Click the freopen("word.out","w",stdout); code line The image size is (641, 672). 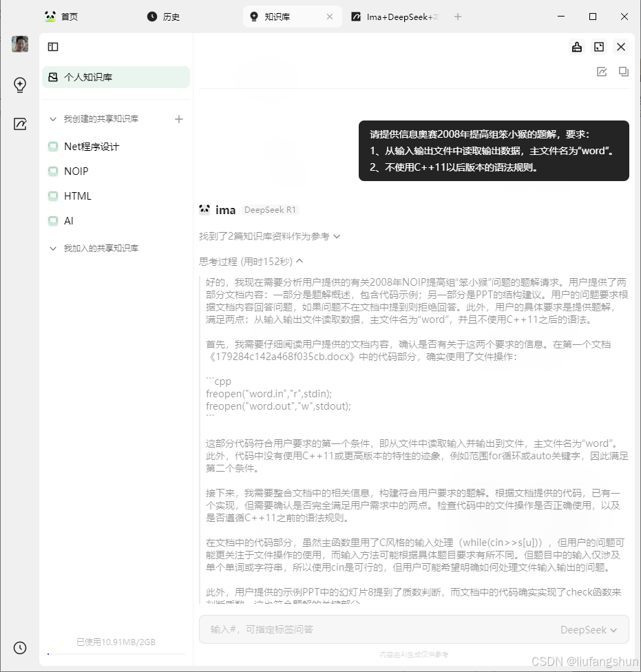click(x=278, y=406)
